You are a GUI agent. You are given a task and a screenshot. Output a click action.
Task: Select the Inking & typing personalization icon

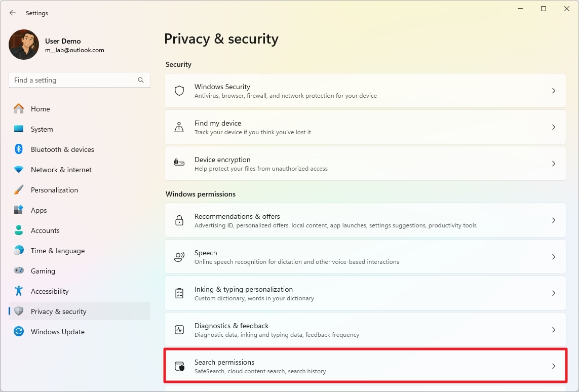pyautogui.click(x=179, y=293)
